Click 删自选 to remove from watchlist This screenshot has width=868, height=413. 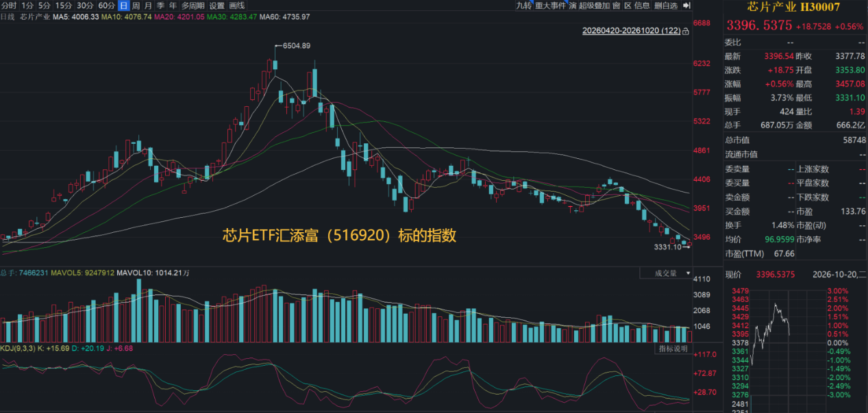tap(665, 5)
